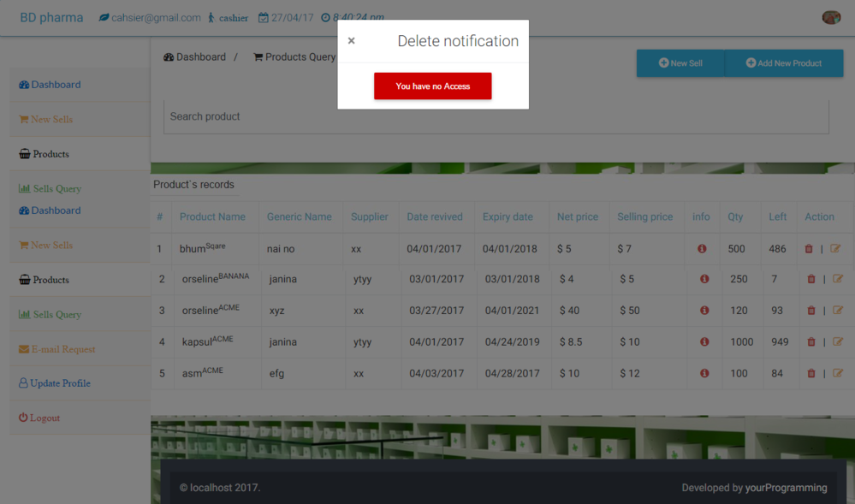Open info icon for kapsul product
This screenshot has width=855, height=504.
coord(704,342)
